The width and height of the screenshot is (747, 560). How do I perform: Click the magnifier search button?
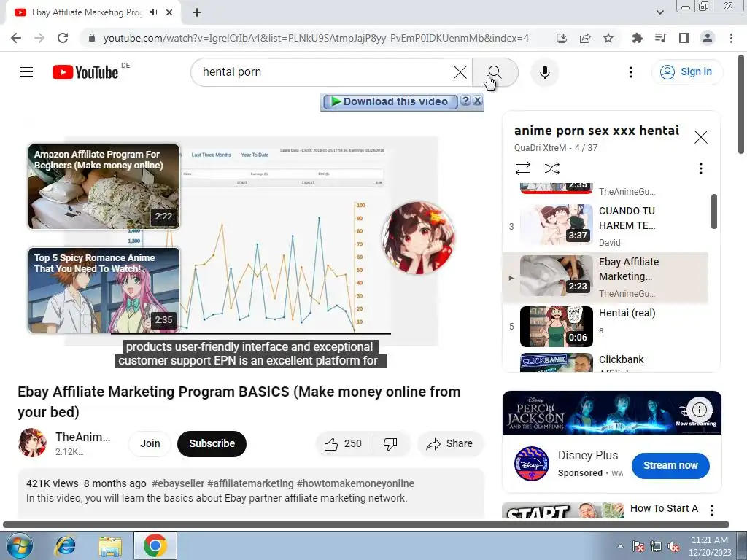click(495, 72)
